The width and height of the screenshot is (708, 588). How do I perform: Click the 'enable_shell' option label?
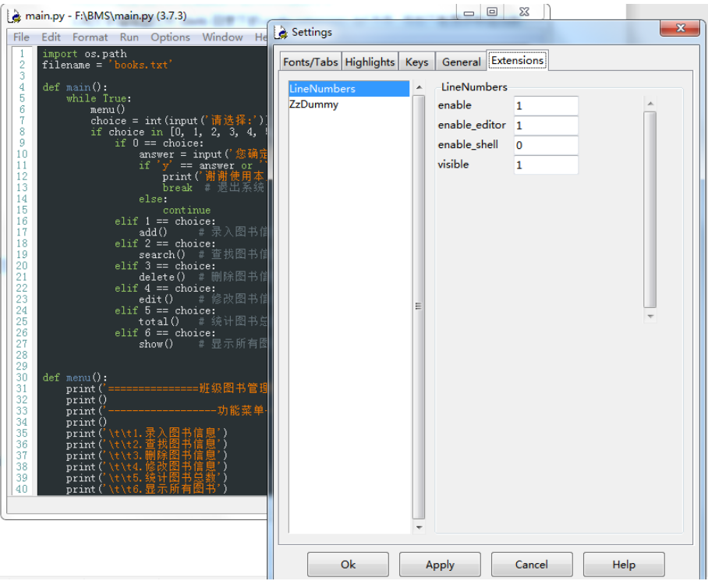[469, 144]
